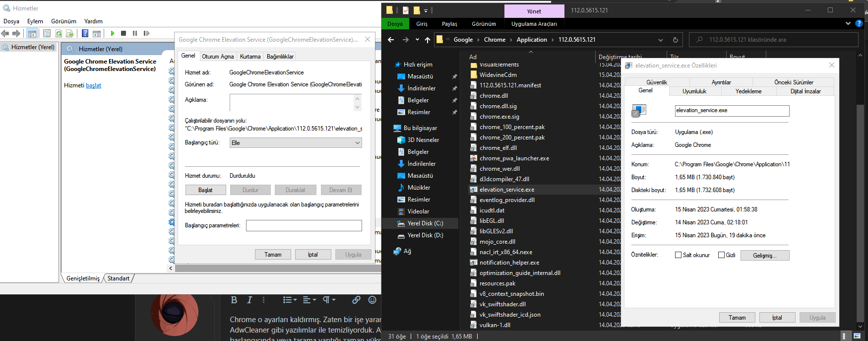The width and height of the screenshot is (868, 341).
Task: Click the elevation_service.exe filename field in Properties
Action: 732,111
